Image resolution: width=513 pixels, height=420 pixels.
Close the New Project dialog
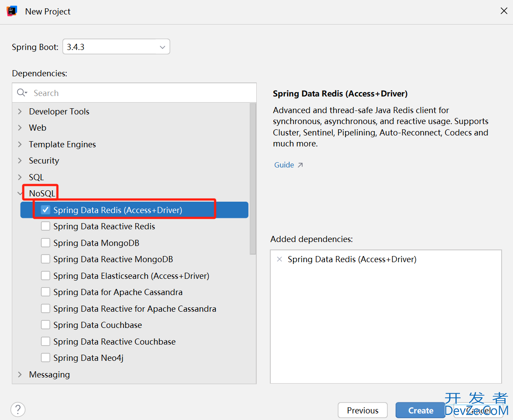504,11
